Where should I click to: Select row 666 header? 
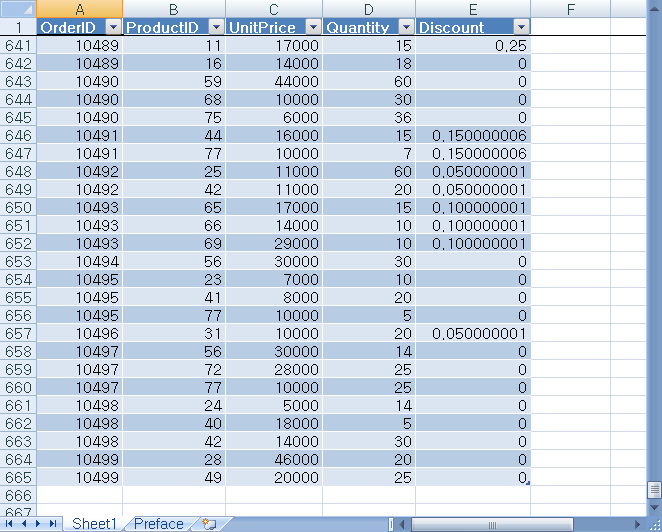(x=18, y=495)
